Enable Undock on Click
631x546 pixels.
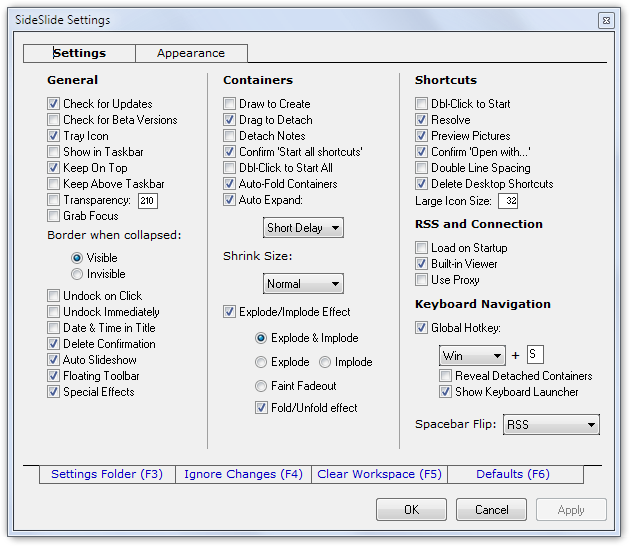[x=53, y=296]
